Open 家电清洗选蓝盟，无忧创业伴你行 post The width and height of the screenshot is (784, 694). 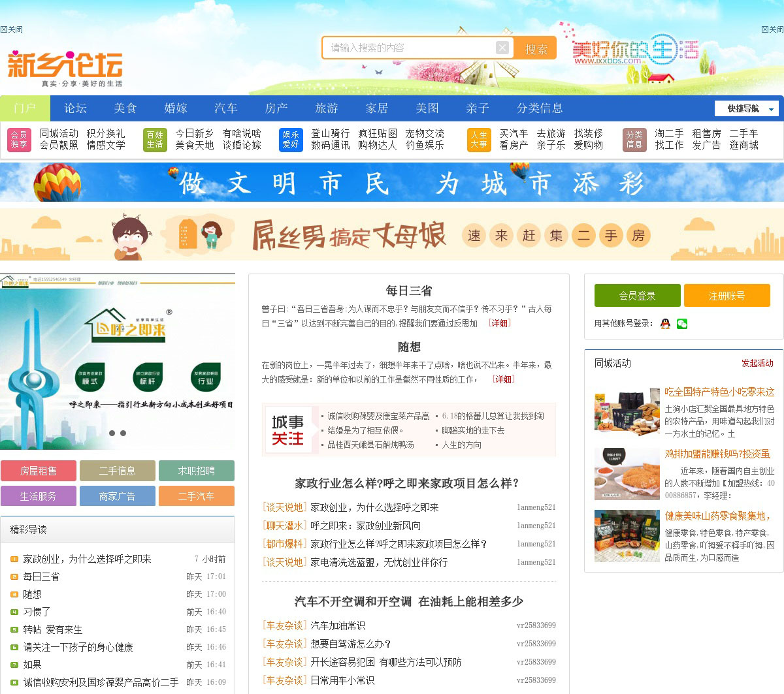(379, 562)
